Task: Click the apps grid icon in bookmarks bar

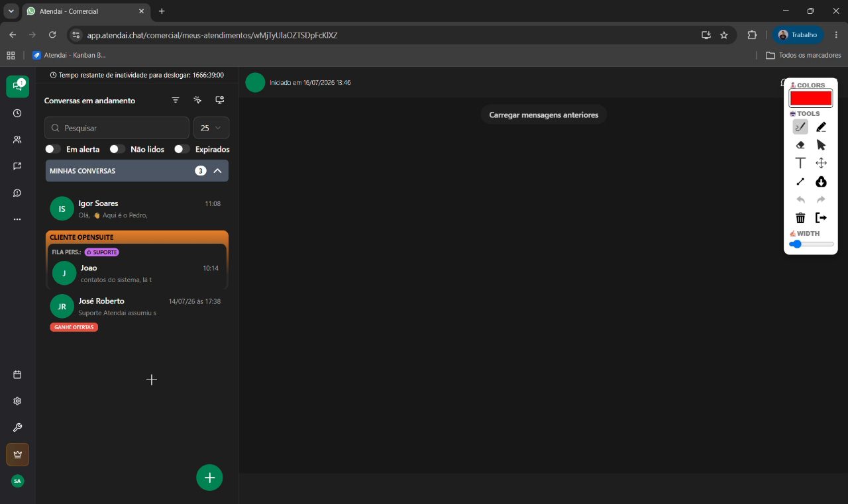Action: click(11, 55)
